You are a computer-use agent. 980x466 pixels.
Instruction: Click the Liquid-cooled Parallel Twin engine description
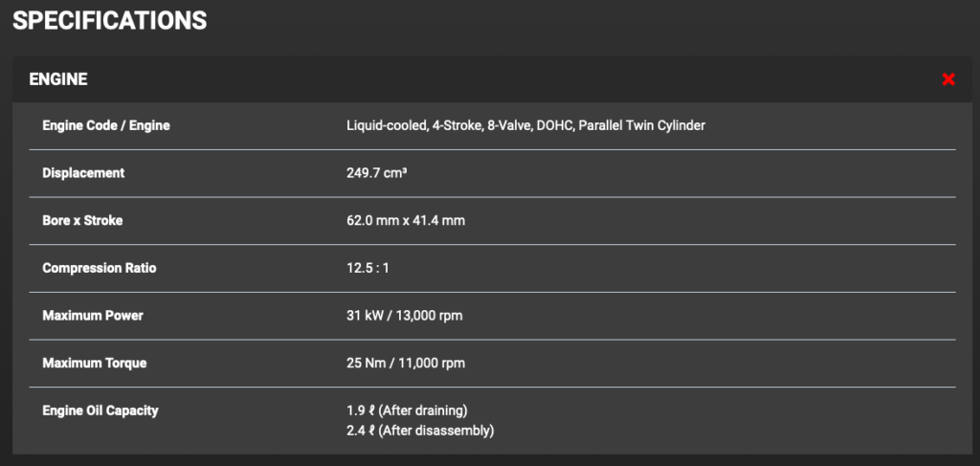point(525,125)
